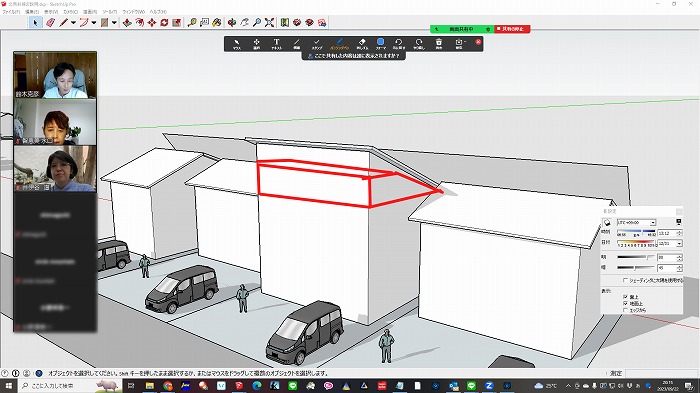700x393 pixels.
Task: Open the ヘルプ(H) menu
Action: pos(158,12)
